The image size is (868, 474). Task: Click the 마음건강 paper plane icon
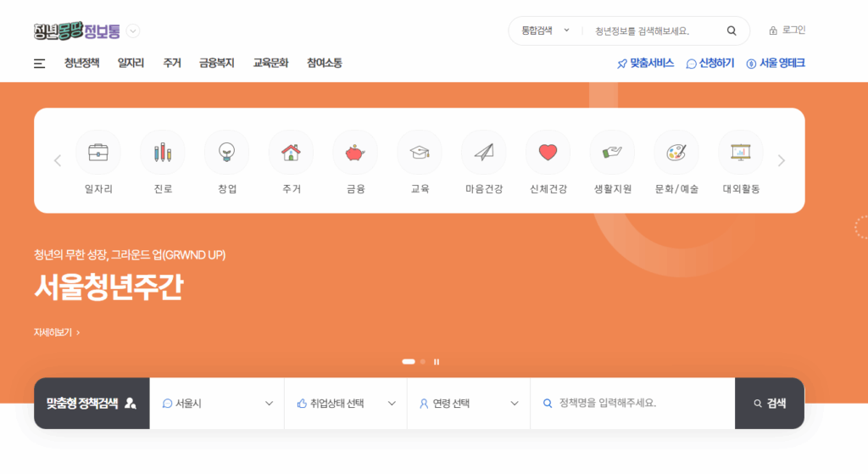484,153
